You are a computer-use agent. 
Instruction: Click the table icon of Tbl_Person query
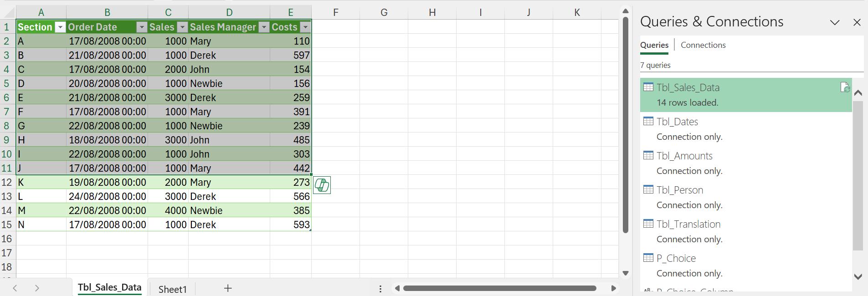click(x=648, y=189)
